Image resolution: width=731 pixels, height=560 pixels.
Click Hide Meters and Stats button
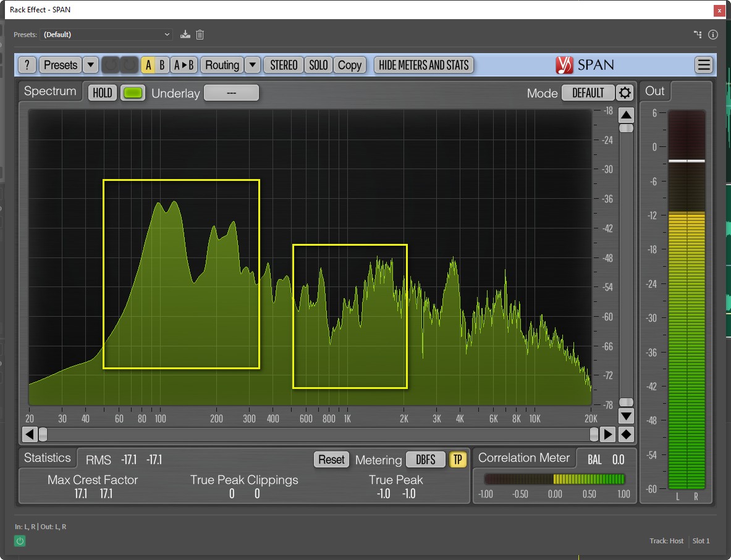click(x=424, y=65)
